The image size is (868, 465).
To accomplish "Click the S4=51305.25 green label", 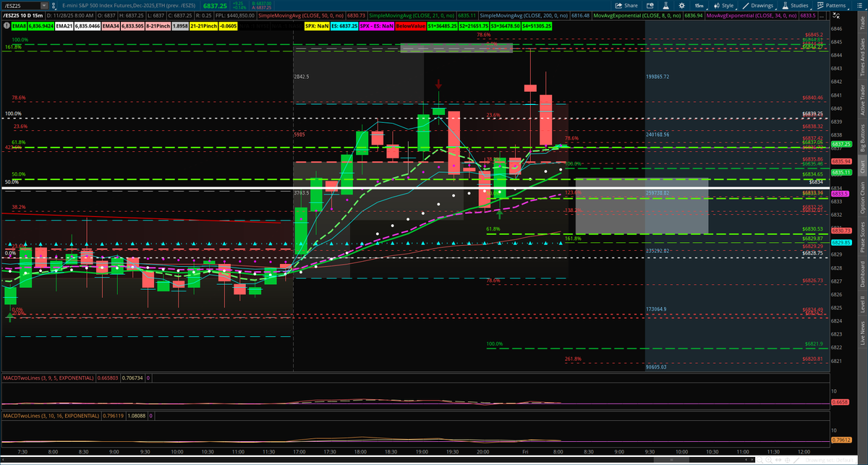I will point(536,25).
